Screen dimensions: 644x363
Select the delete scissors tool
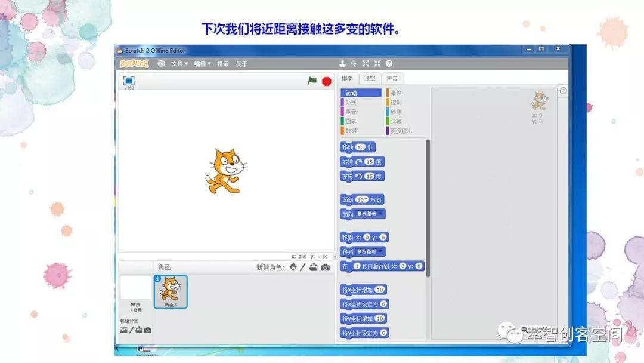[x=354, y=63]
